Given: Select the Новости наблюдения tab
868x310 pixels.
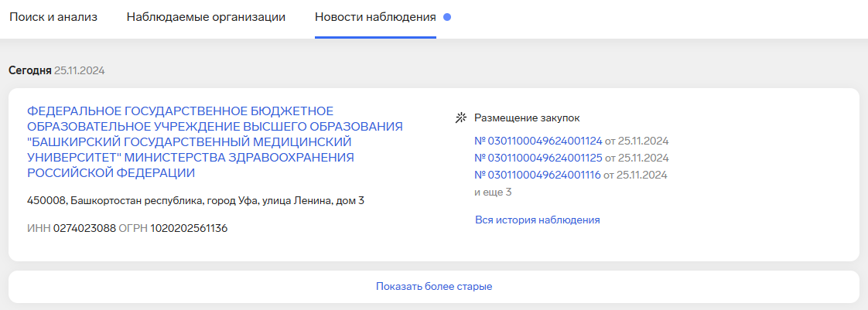Looking at the screenshot, I should [375, 17].
